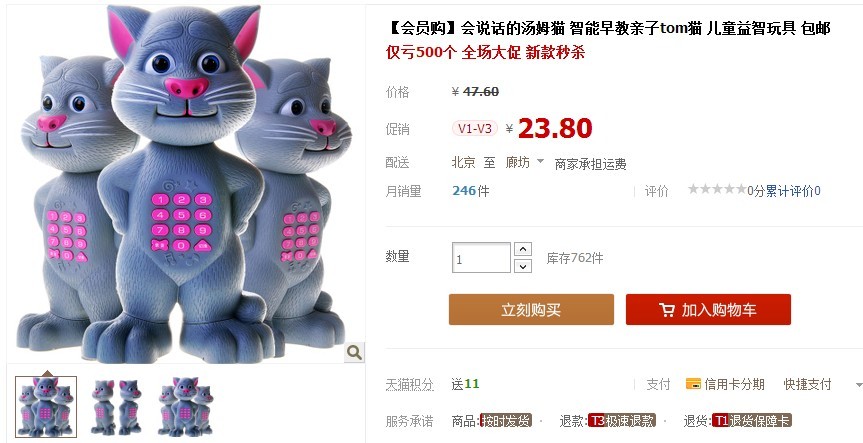
Task: Click the 按时发货 on-time shipping badge
Action: (x=505, y=421)
